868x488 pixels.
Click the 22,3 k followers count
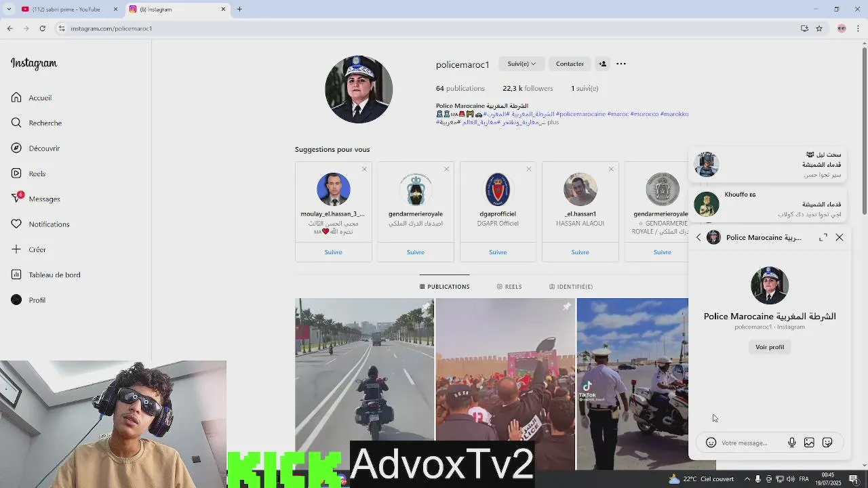(x=528, y=88)
